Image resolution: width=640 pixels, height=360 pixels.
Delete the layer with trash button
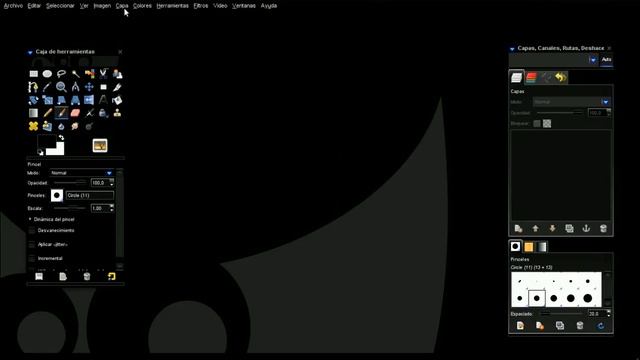coord(603,229)
